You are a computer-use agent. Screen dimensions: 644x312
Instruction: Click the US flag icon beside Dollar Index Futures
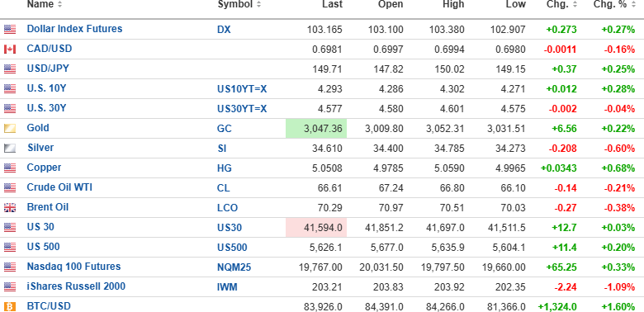click(10, 29)
